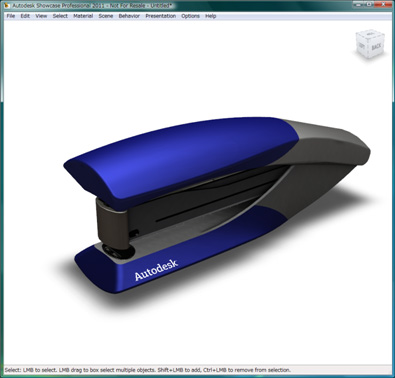Image resolution: width=395 pixels, height=378 pixels.
Task: Click the status bar selection hint text
Action: pos(148,370)
